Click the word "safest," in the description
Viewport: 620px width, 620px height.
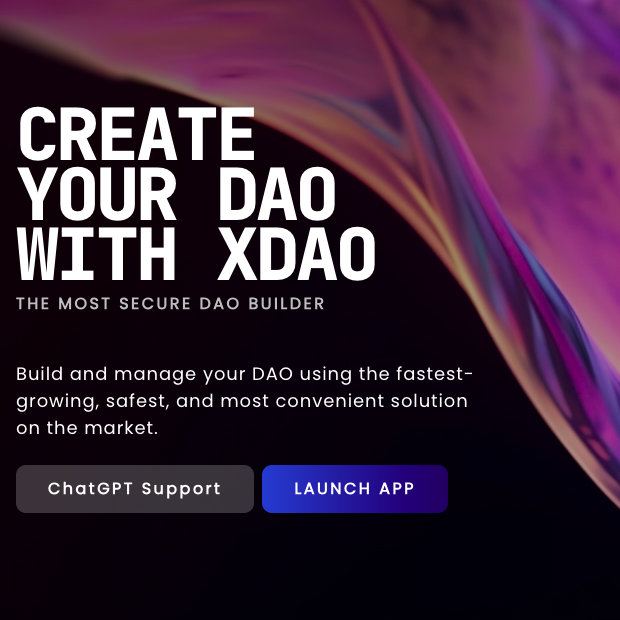point(138,401)
